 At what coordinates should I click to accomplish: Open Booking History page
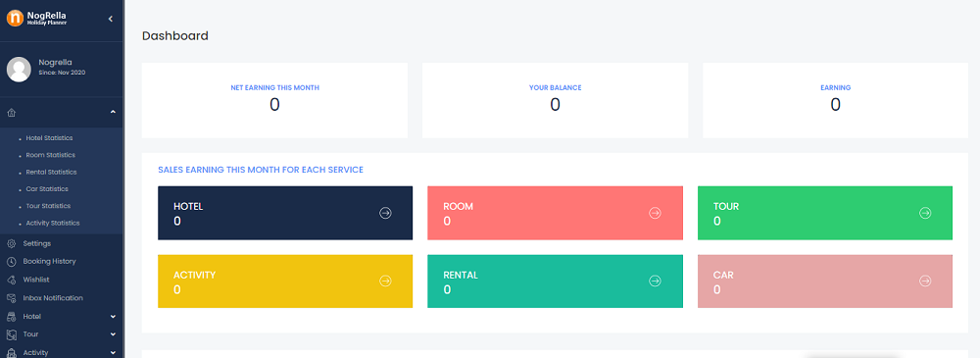[49, 262]
